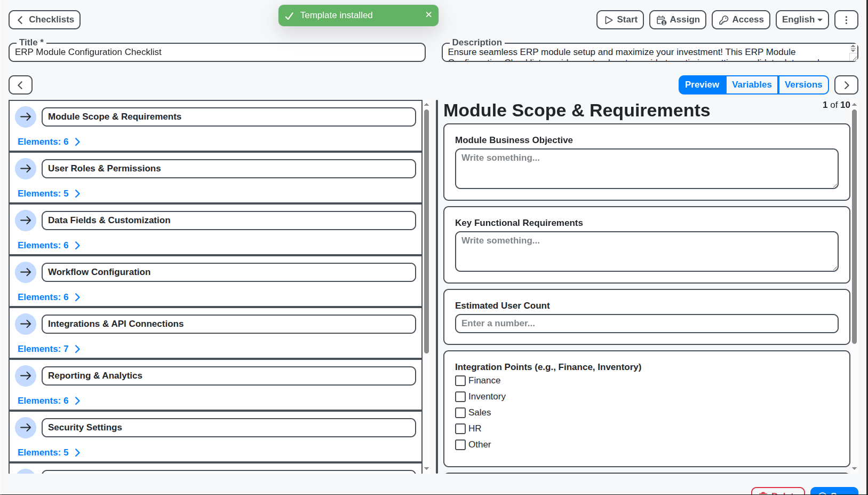868x495 pixels.
Task: Dismiss the Template installed notification
Action: 428,15
